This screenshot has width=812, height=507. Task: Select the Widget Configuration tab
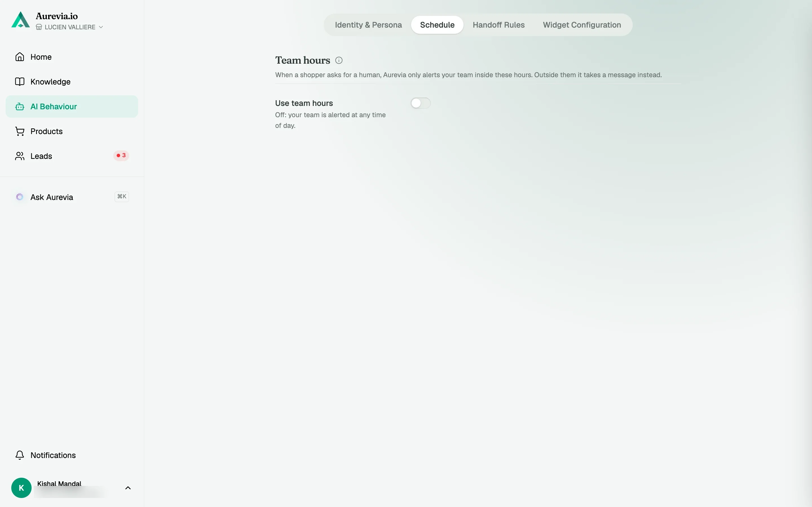[582, 25]
